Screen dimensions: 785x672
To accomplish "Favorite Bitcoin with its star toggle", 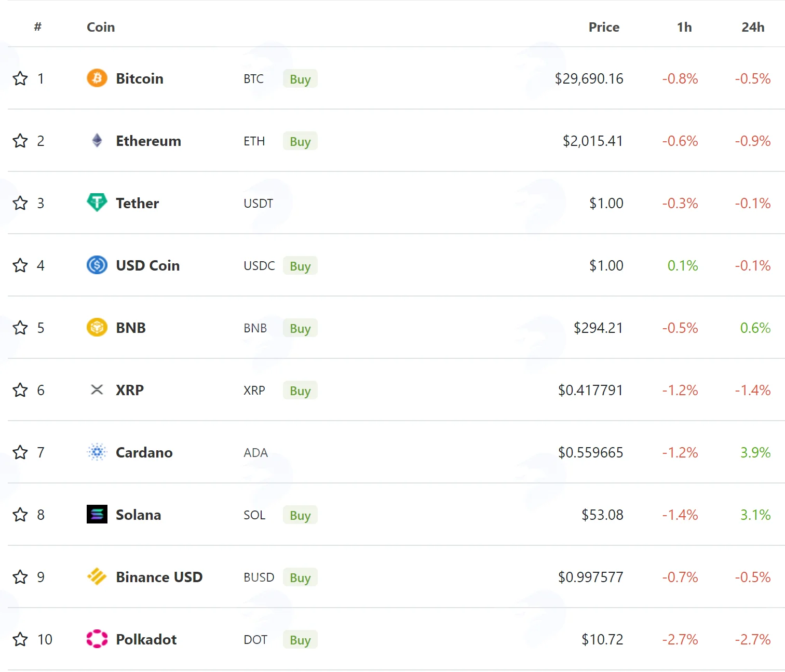I will (x=20, y=78).
